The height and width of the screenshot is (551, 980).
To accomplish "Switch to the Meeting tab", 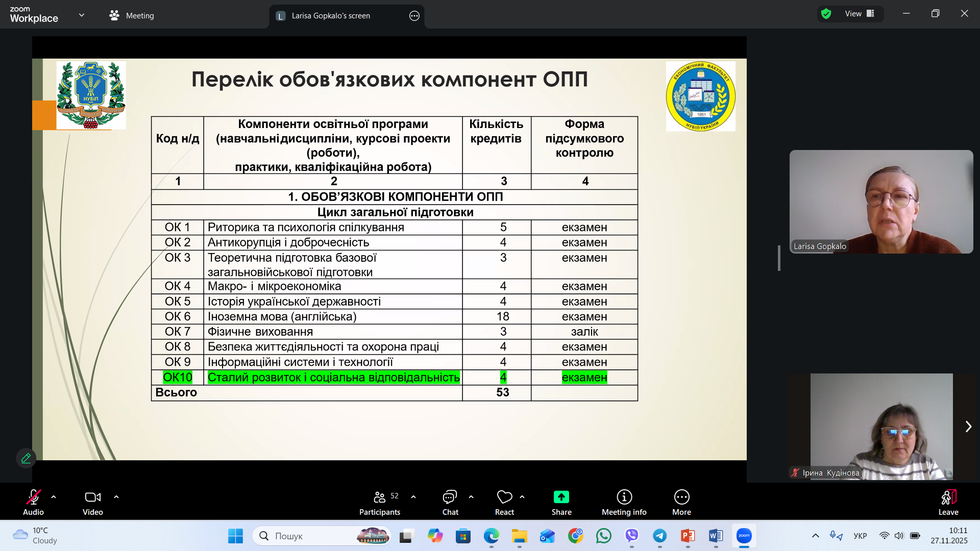I will pos(132,15).
